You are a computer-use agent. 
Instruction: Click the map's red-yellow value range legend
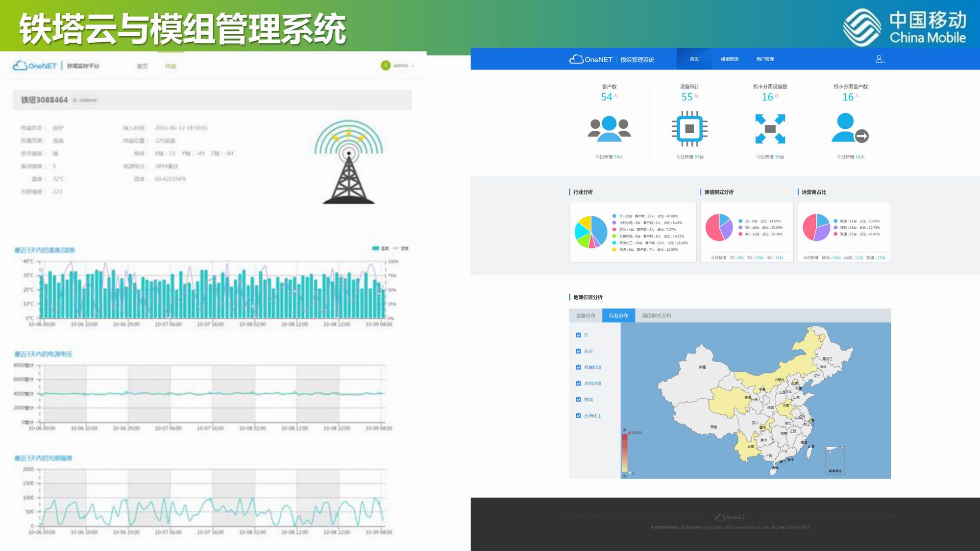click(625, 453)
